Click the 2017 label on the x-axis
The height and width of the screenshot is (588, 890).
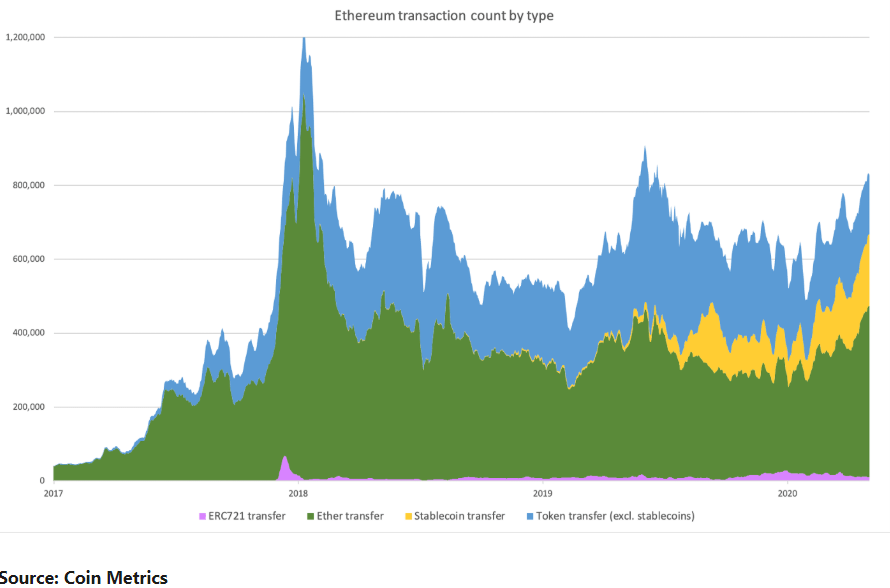tap(53, 493)
